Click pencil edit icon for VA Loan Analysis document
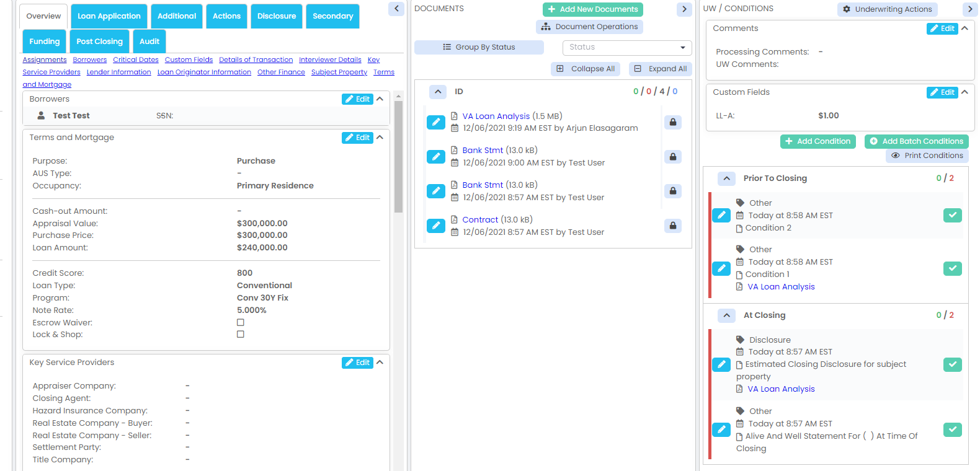Viewport: 980px width, 471px height. point(435,122)
